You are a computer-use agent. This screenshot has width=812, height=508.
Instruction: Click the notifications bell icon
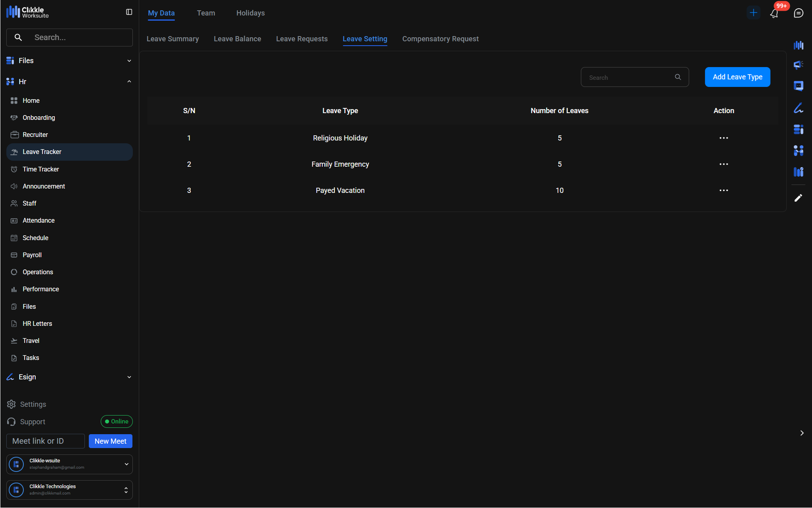[x=774, y=13]
